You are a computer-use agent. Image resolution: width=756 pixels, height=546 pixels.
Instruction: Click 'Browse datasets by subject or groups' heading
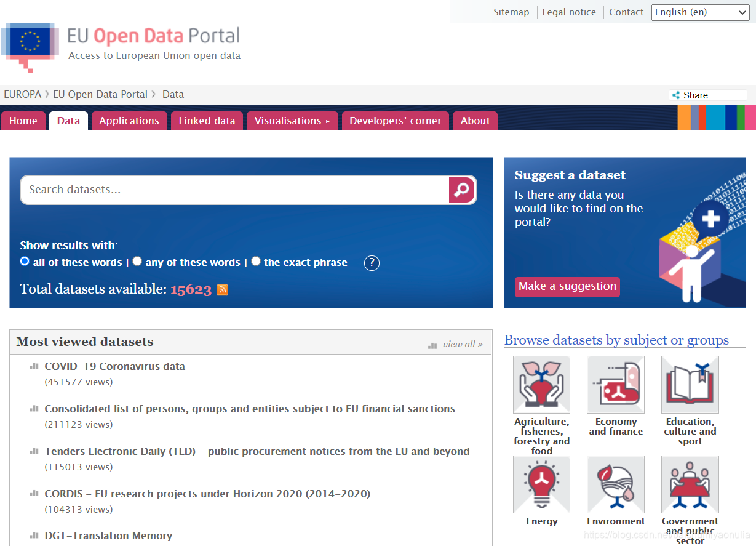[x=616, y=340]
